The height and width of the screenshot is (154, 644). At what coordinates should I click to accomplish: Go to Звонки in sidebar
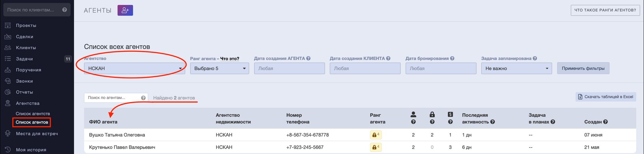point(24,81)
